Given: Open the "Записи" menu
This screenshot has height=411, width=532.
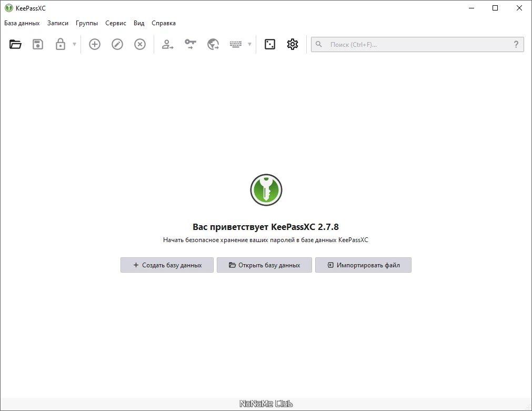Looking at the screenshot, I should pos(58,23).
